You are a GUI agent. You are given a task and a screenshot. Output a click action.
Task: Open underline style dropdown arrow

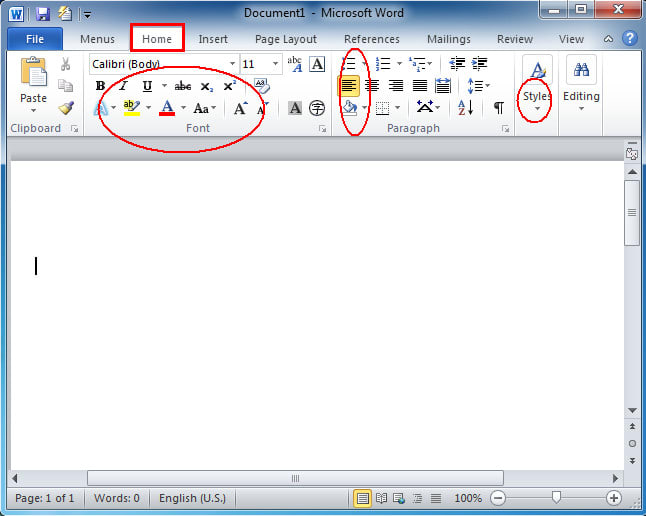[x=164, y=86]
